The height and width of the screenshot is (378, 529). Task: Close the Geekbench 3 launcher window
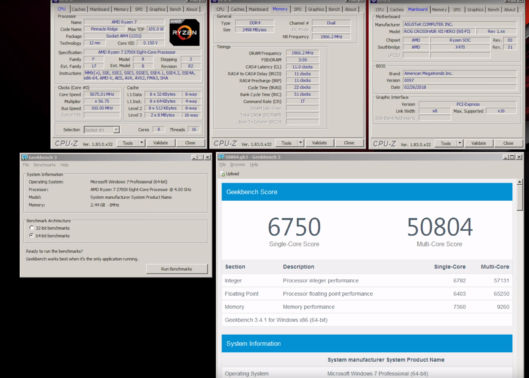pyautogui.click(x=207, y=157)
